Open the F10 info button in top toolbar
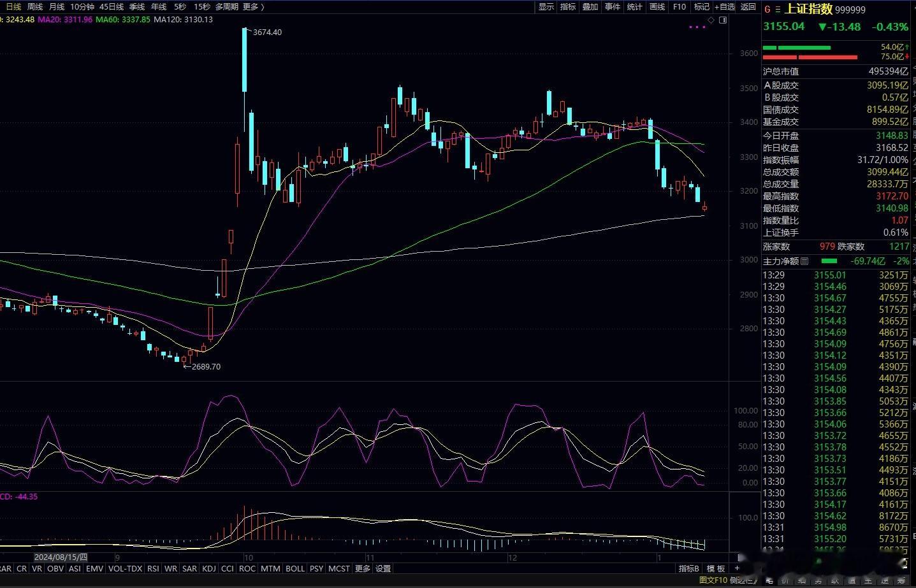Viewport: 916px width, 588px height. (680, 7)
